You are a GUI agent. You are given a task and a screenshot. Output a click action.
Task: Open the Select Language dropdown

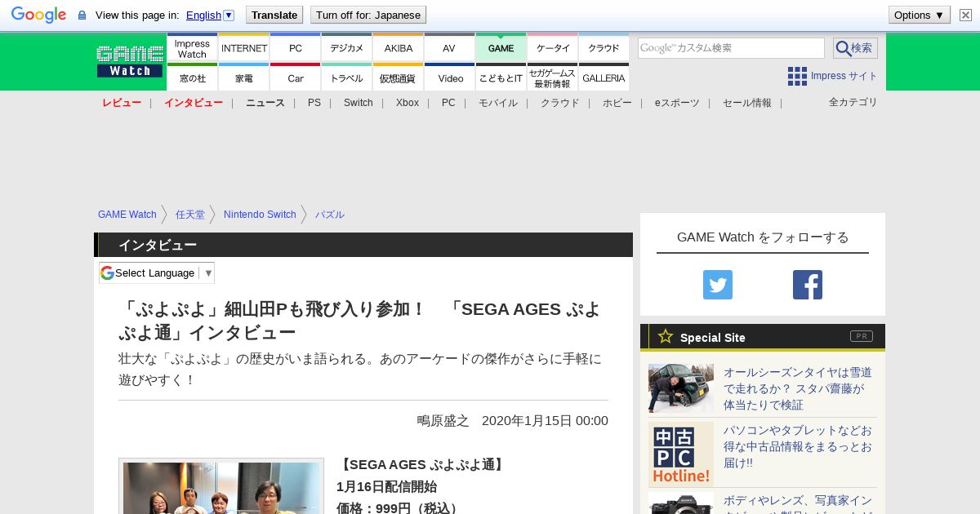tap(157, 273)
